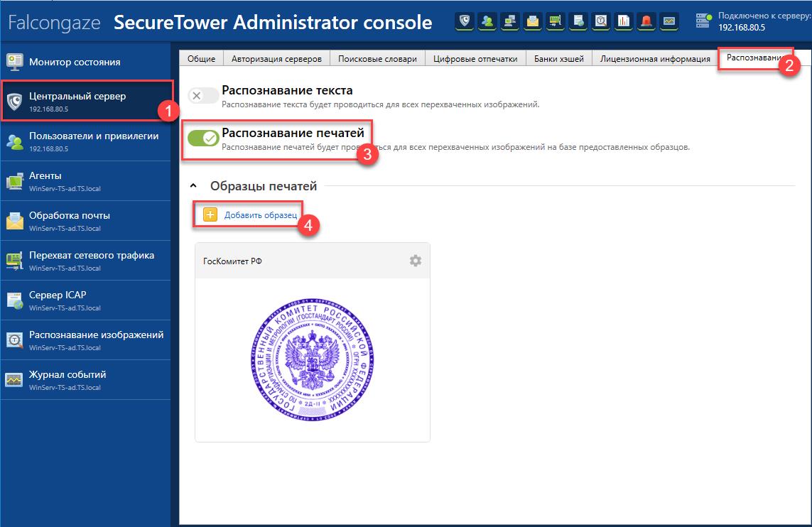Click the image recognition magnifier toolbar icon
This screenshot has height=527, width=812.
pyautogui.click(x=601, y=21)
